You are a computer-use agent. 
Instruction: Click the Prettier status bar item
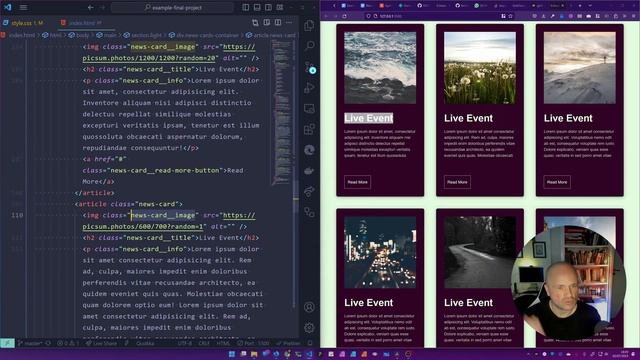click(288, 343)
